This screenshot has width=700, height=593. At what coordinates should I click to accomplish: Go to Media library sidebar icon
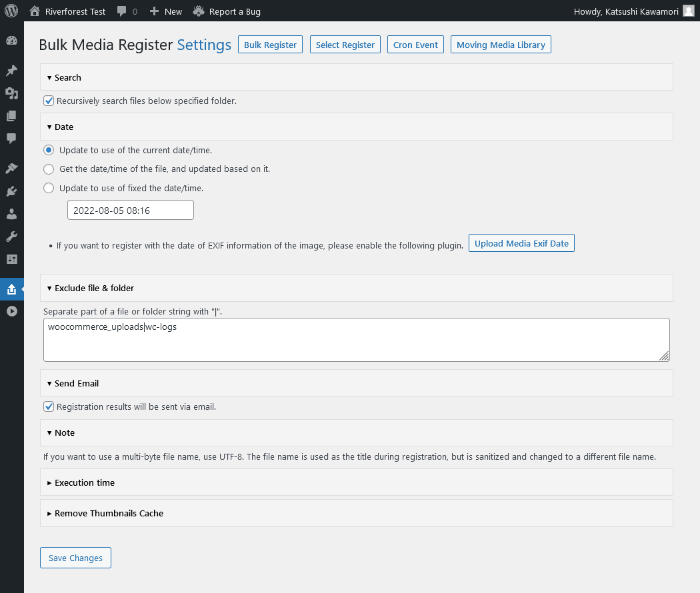[11, 93]
